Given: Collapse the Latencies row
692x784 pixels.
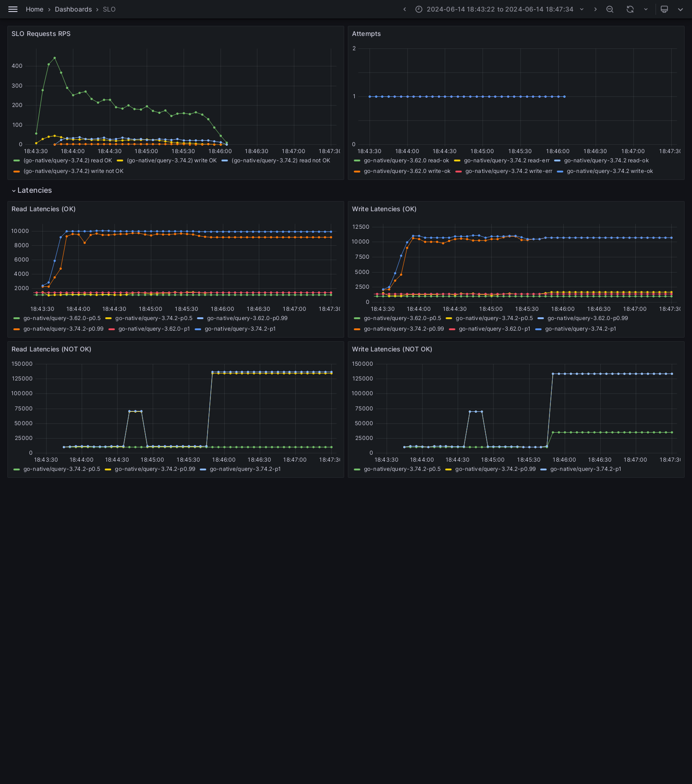Looking at the screenshot, I should point(32,190).
